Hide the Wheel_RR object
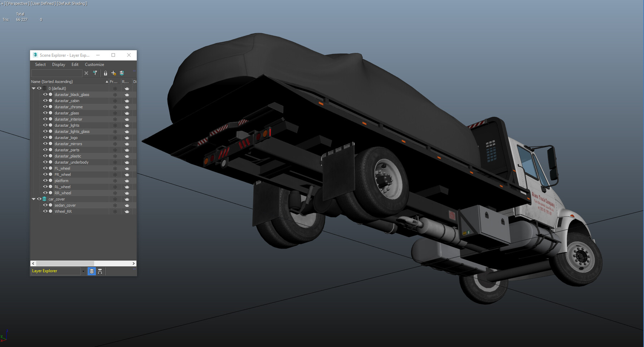Viewport: 644px width, 347px height. pyautogui.click(x=45, y=211)
